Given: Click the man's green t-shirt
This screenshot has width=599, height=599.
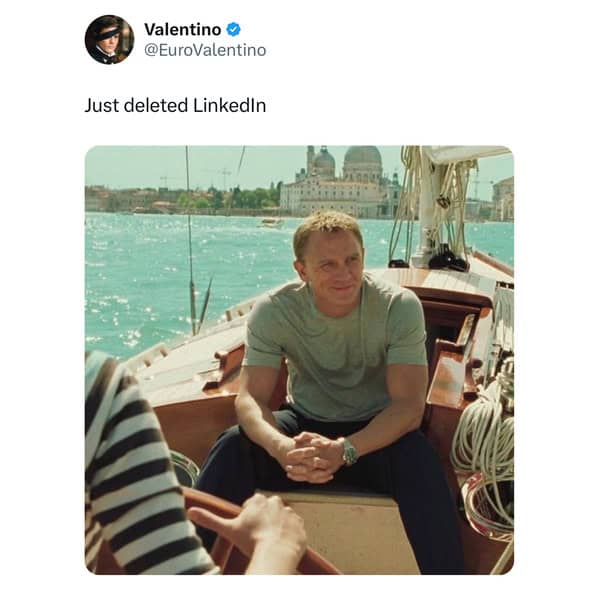Looking at the screenshot, I should tap(336, 348).
